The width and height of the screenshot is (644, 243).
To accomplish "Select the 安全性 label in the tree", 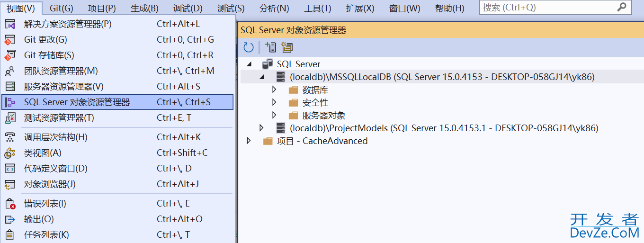I will tap(315, 103).
